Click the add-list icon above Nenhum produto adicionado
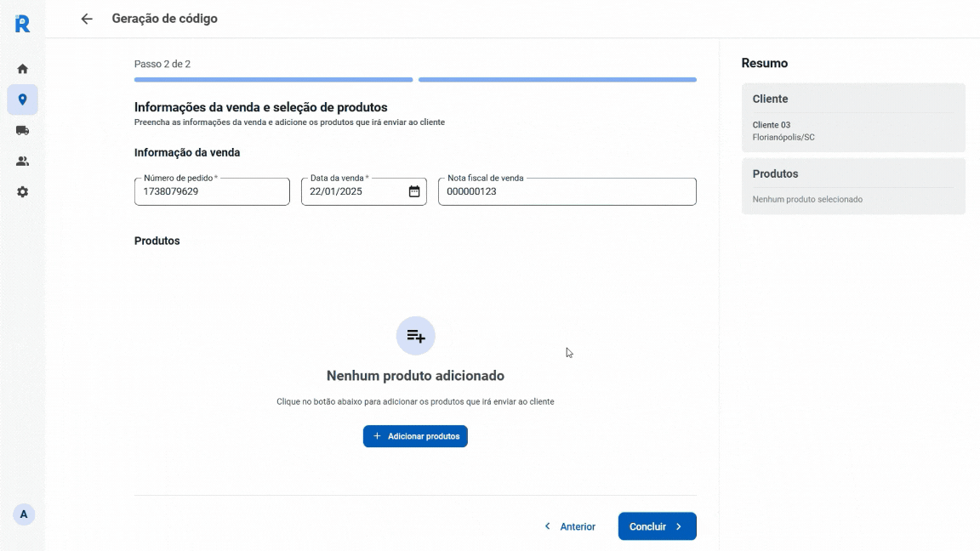980x551 pixels. tap(416, 336)
